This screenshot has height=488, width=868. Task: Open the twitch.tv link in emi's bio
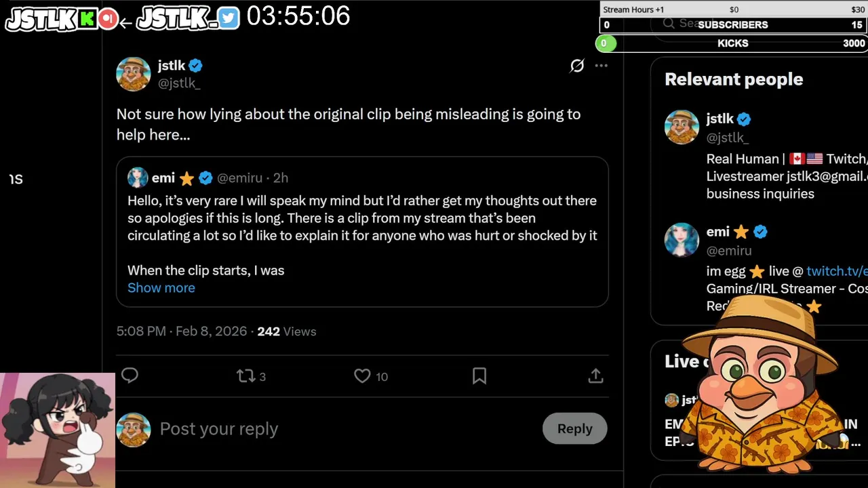click(836, 271)
